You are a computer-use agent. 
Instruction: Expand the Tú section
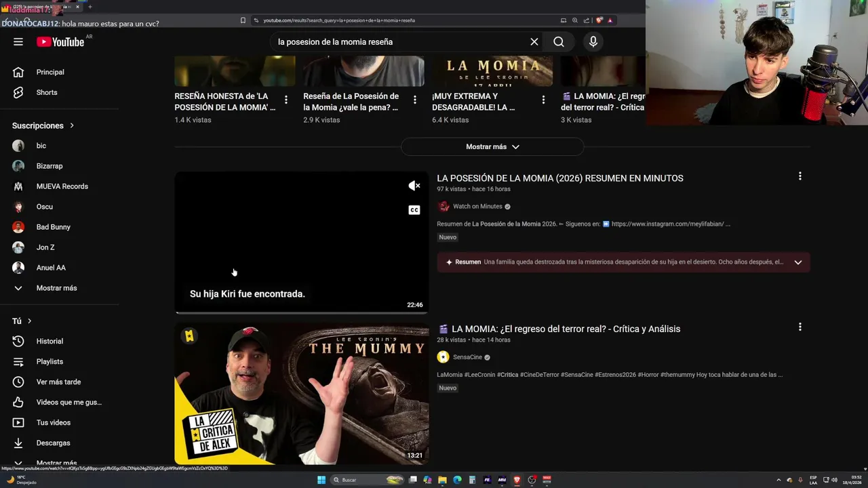(x=22, y=321)
